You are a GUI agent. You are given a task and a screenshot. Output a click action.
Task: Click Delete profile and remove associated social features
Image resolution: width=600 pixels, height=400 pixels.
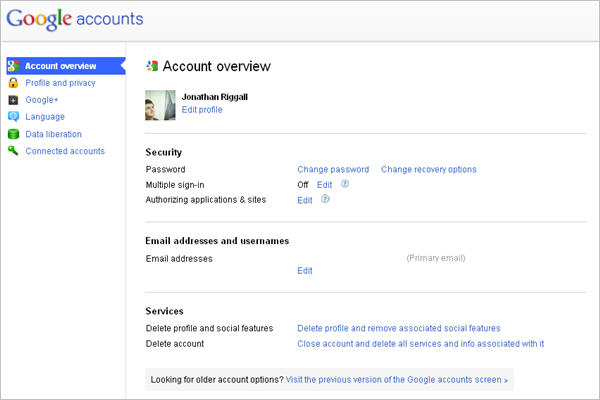399,328
